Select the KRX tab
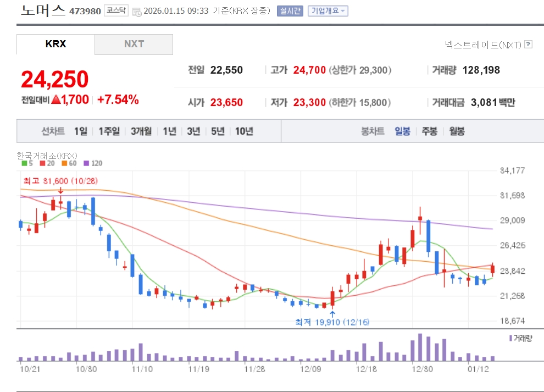 (55, 44)
